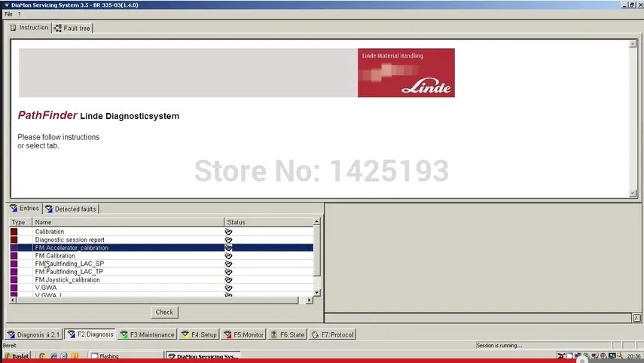The height and width of the screenshot is (363, 644).
Task: Click purple type square of FM.Faultfinding_LAC_TP
Action: [14, 272]
